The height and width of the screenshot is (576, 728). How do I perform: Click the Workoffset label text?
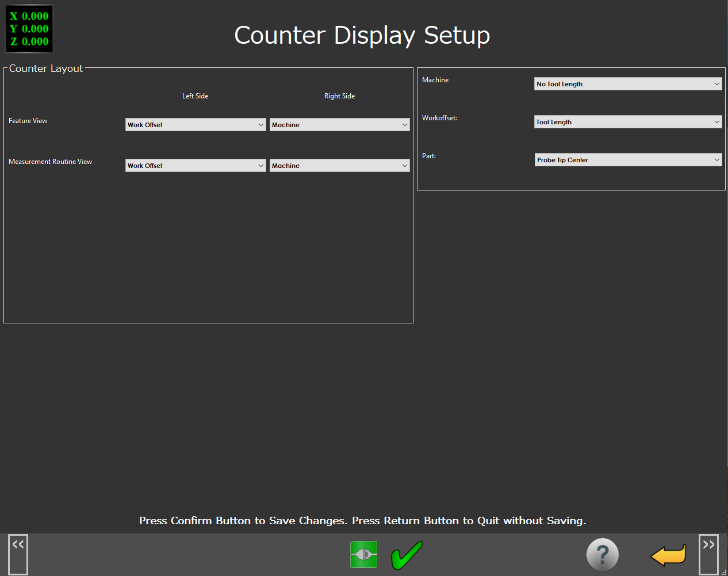tap(439, 118)
